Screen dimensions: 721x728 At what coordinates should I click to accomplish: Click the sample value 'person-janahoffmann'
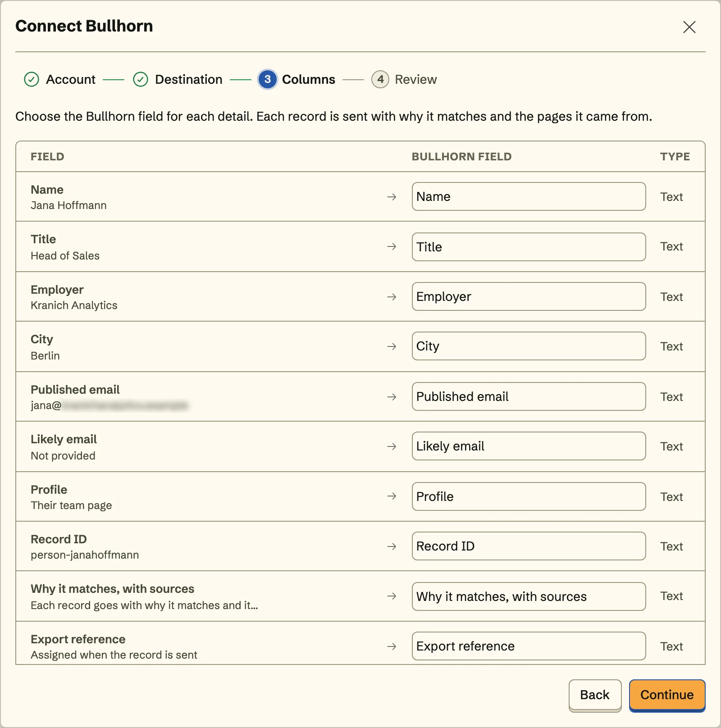(85, 555)
